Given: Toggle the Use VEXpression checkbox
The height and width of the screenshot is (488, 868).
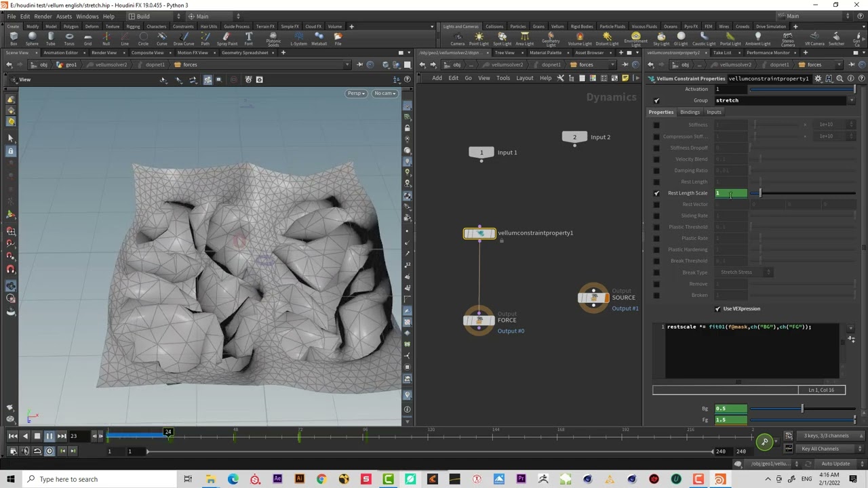Looking at the screenshot, I should (x=717, y=308).
